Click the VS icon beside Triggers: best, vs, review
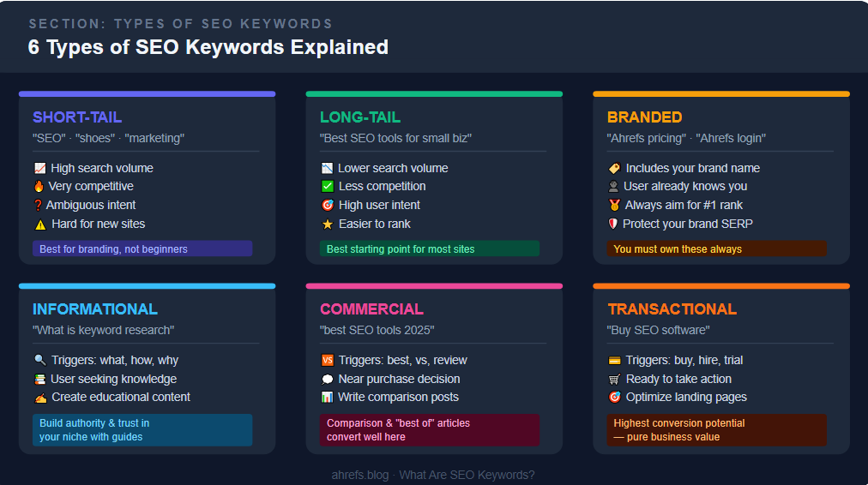The height and width of the screenshot is (485, 868). click(328, 360)
